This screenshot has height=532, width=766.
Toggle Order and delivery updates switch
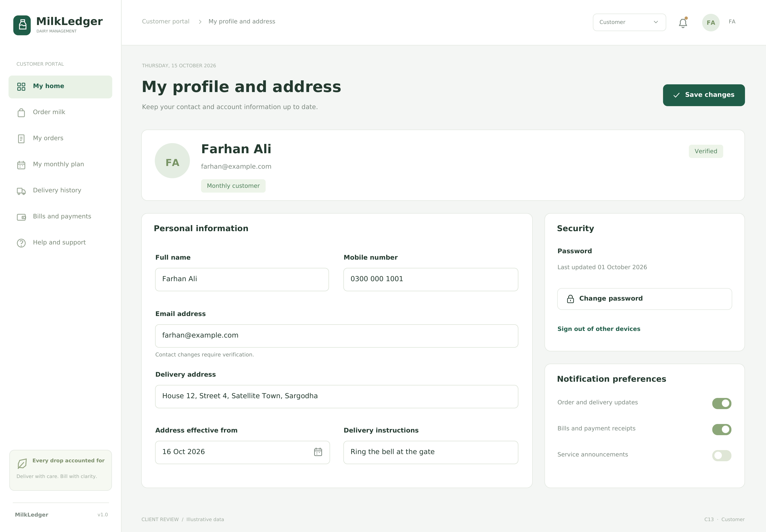pos(722,403)
